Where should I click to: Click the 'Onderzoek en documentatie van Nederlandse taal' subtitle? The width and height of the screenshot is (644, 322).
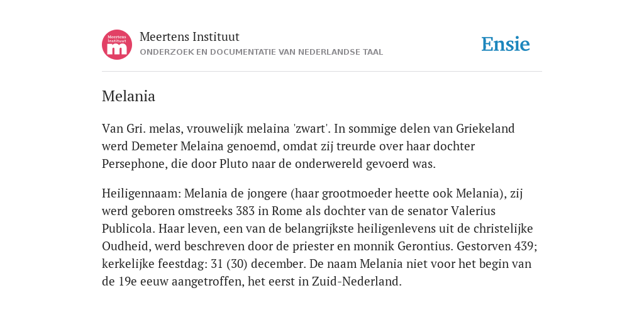click(x=261, y=52)
